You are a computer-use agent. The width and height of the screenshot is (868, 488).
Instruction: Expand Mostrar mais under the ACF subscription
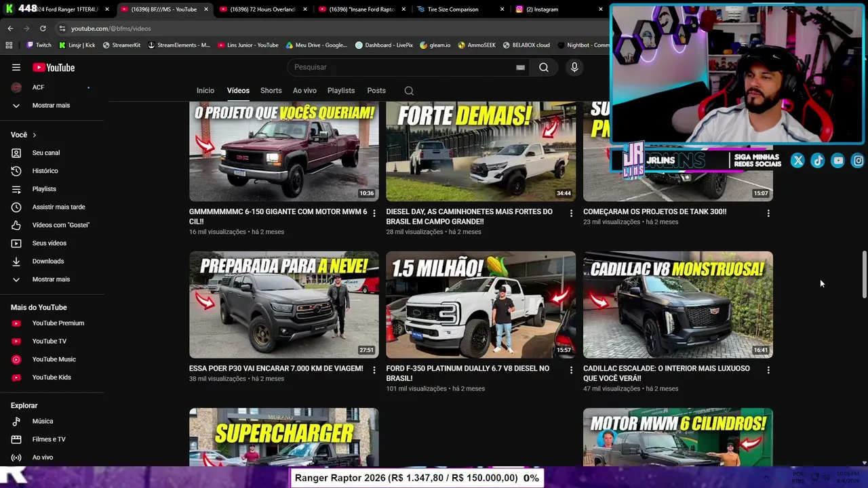coord(52,106)
